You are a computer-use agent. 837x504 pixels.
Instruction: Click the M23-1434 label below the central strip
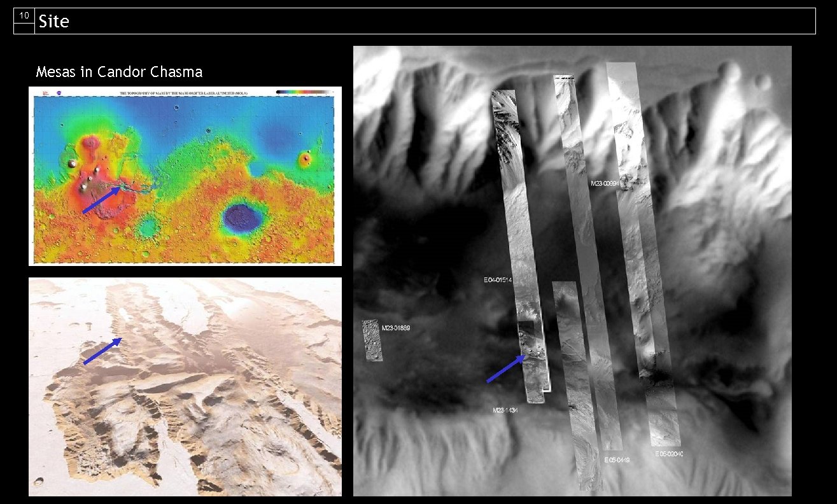coord(505,411)
